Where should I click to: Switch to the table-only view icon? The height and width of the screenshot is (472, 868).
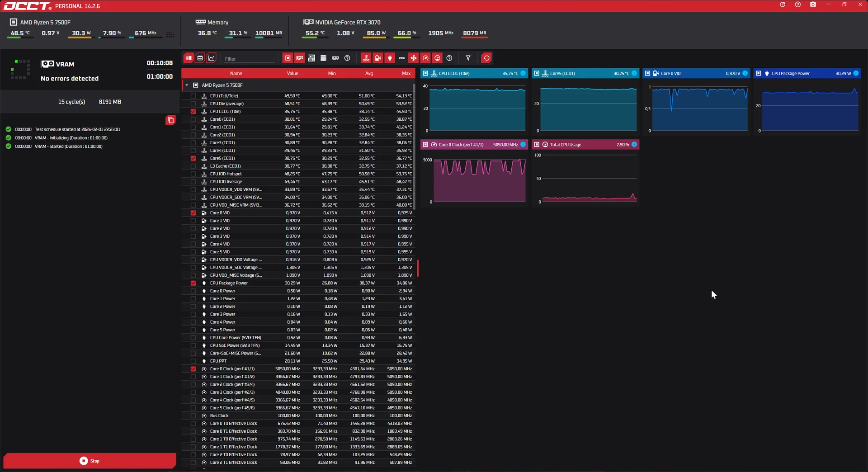click(200, 58)
